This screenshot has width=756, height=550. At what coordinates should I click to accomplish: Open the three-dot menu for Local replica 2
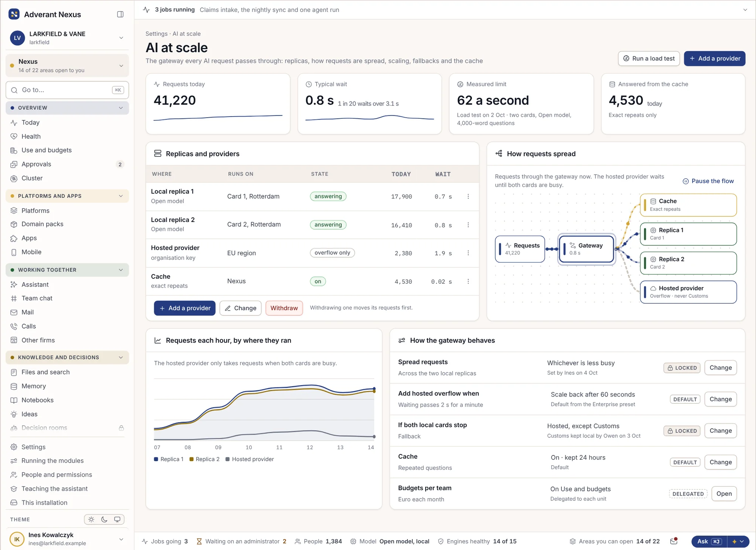pos(468,225)
